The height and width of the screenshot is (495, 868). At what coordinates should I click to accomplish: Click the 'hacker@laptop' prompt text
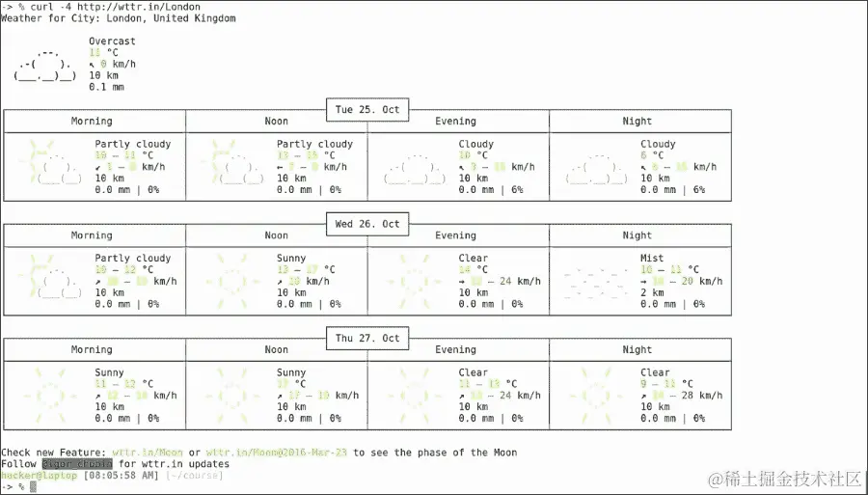(x=39, y=476)
